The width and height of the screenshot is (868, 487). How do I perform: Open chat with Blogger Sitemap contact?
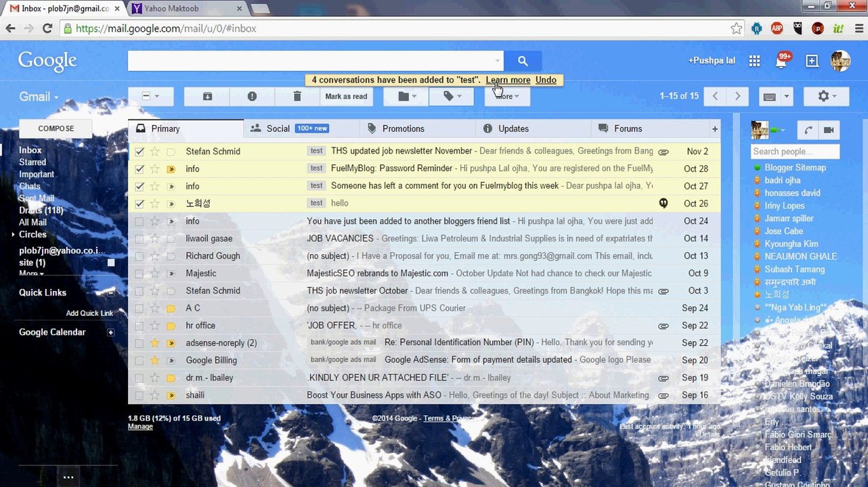coord(795,168)
